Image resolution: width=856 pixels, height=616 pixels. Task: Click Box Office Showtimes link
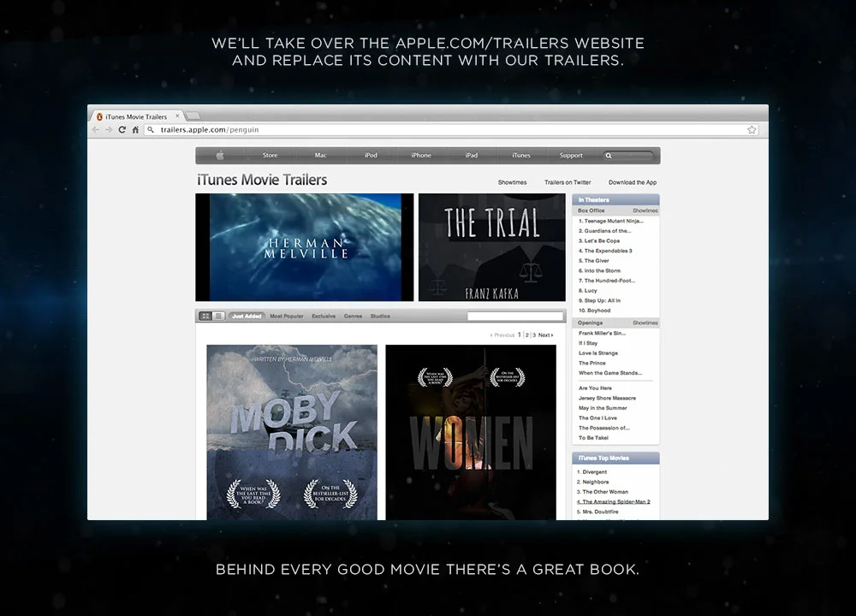pos(645,210)
